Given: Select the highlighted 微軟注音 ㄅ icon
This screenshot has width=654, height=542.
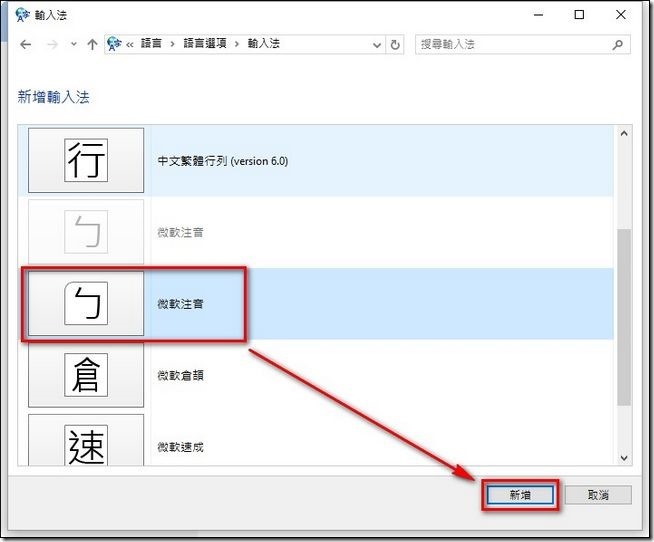Looking at the screenshot, I should pos(86,303).
